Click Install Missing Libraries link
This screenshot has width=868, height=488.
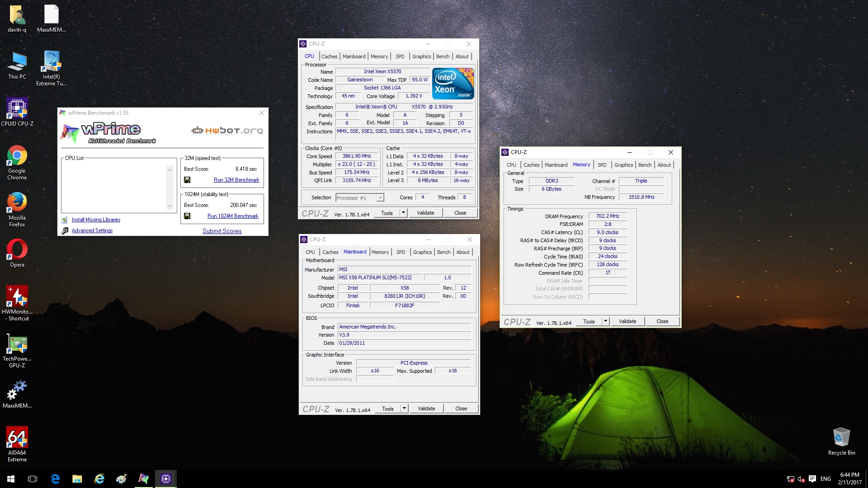click(x=96, y=220)
